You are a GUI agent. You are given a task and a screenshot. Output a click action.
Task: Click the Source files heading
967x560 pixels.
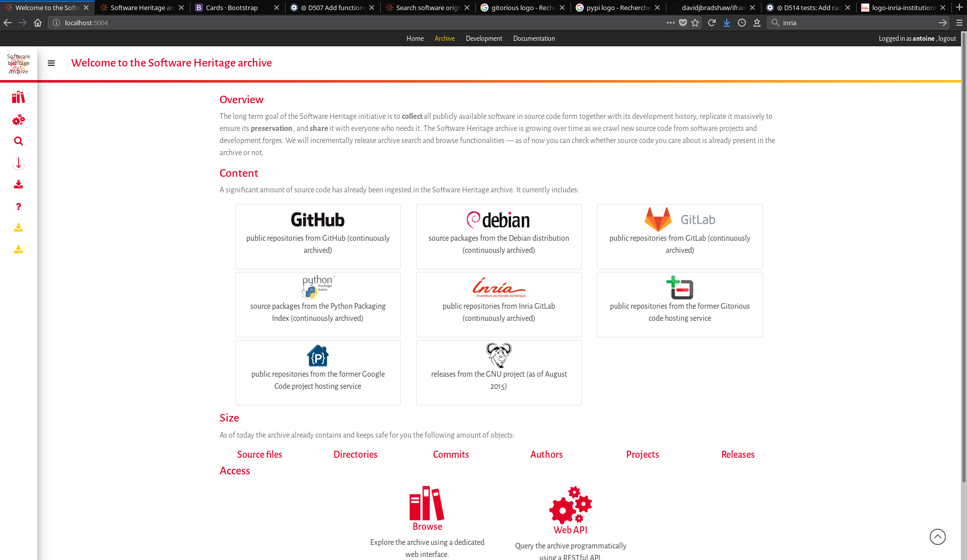click(260, 454)
